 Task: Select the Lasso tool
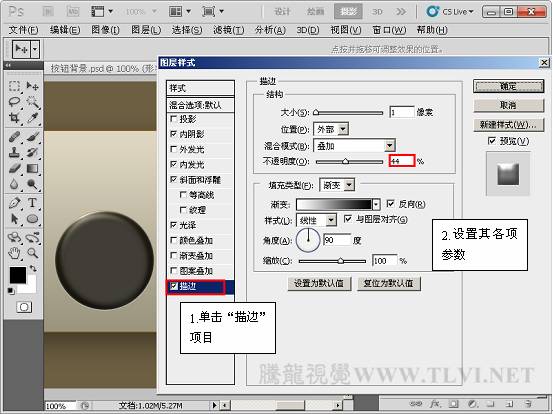click(x=14, y=102)
